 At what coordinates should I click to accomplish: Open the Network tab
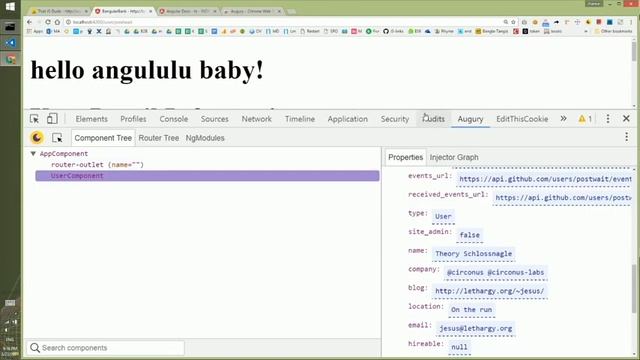(256, 119)
